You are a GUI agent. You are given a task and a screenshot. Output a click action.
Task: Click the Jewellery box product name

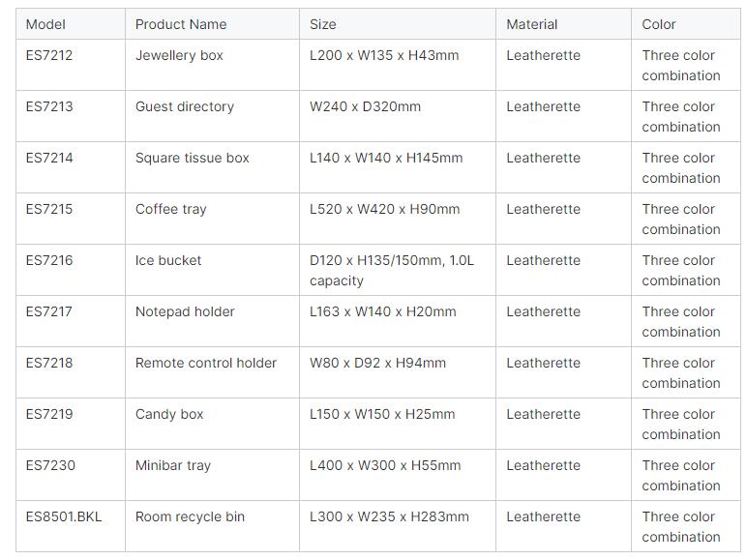(179, 55)
